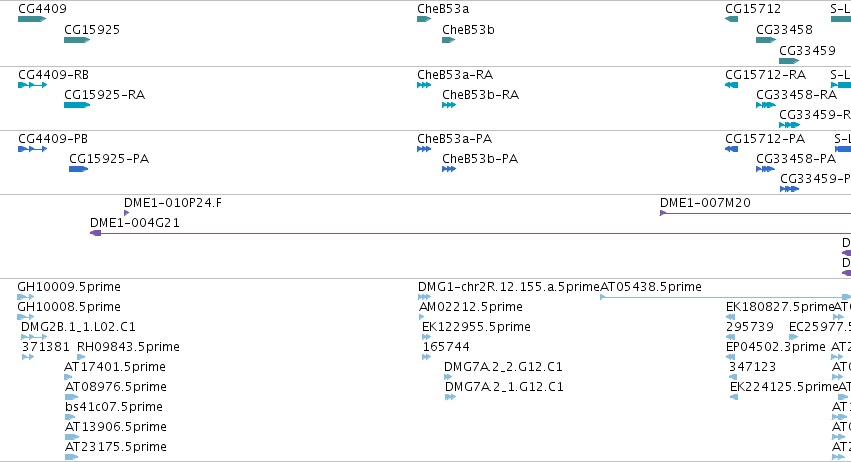This screenshot has height=462, width=851.
Task: Click the DMG2B.1_1.L02.C1 feature glyph
Action: coord(34,337)
